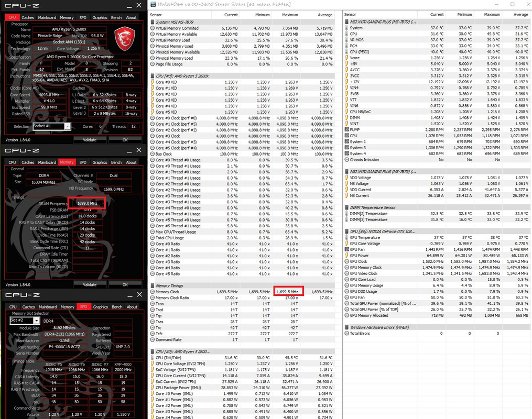Image resolution: width=532 pixels, height=419 pixels.
Task: Click Validate in CPU-Z processor window
Action: pos(90,140)
